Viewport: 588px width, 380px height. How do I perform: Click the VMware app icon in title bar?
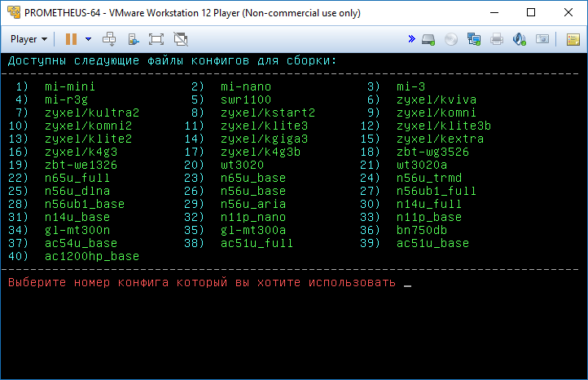[x=14, y=12]
